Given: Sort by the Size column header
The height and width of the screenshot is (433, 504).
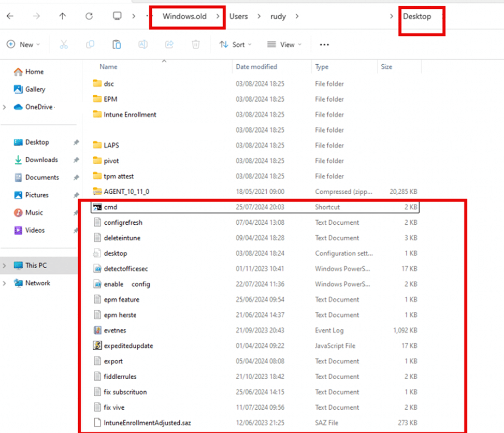Looking at the screenshot, I should pyautogui.click(x=386, y=67).
